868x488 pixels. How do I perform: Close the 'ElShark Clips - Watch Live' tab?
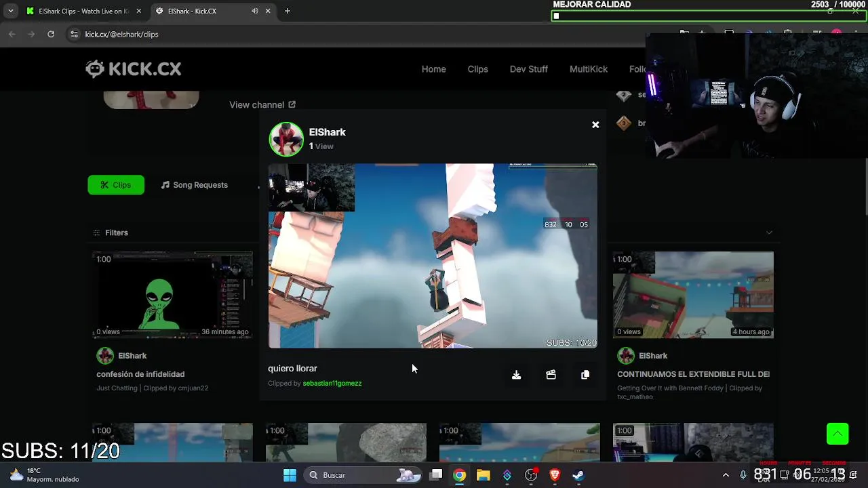coord(138,11)
